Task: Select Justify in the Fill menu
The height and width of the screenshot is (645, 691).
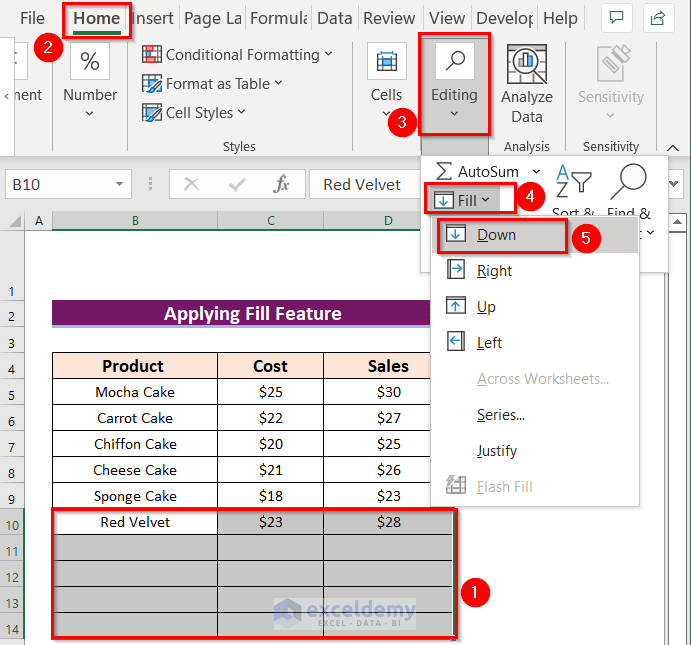Action: tap(535, 451)
